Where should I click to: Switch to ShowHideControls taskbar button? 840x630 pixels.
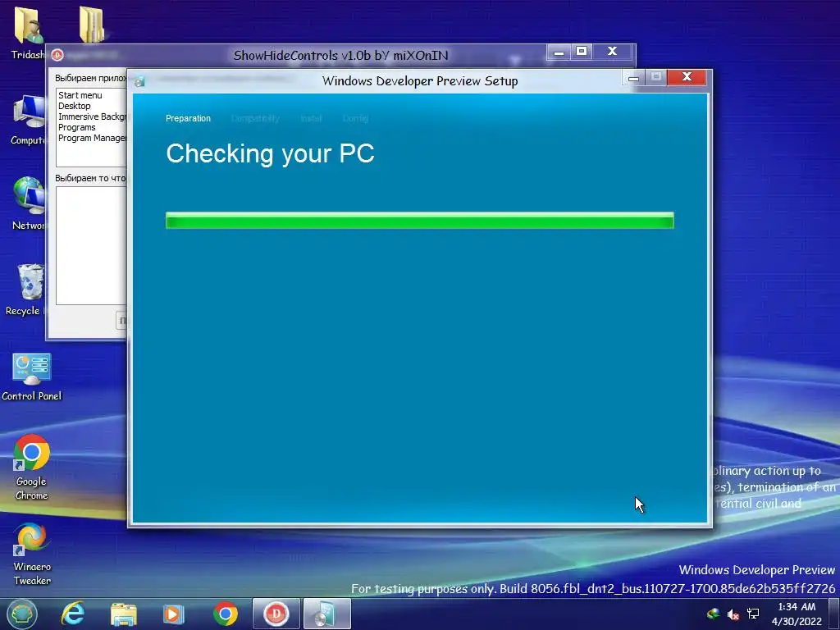pos(276,614)
